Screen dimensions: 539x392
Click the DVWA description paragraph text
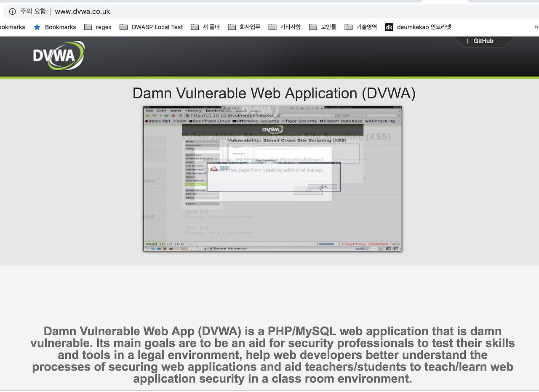click(x=273, y=355)
